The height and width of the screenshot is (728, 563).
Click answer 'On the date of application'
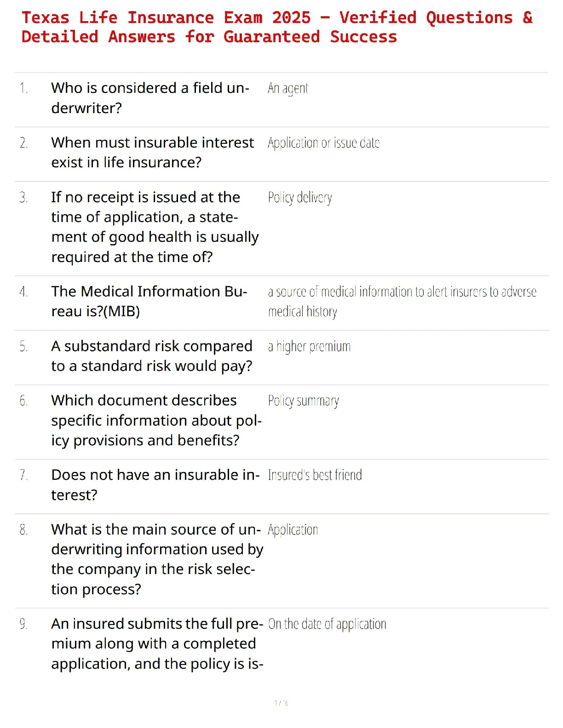(x=327, y=624)
